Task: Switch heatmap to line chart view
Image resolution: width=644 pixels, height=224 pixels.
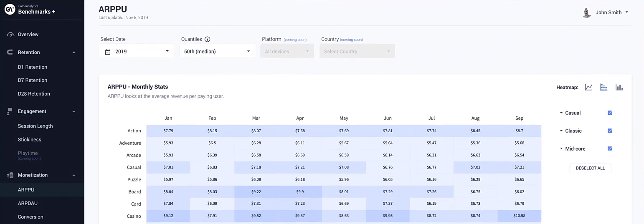Action: (588, 87)
